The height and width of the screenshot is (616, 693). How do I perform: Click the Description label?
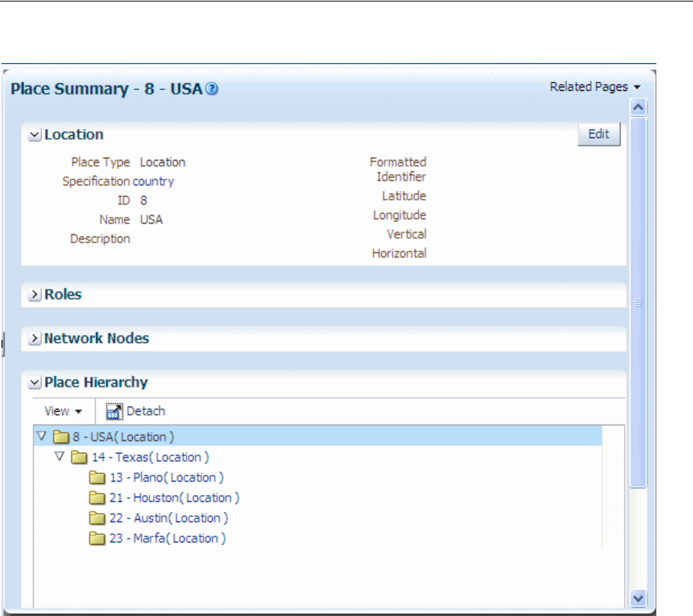[x=100, y=239]
